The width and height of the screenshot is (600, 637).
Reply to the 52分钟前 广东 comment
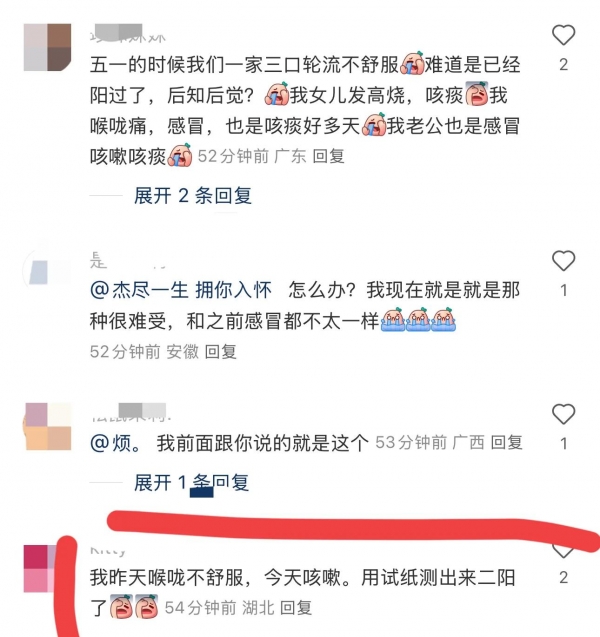coord(329,156)
